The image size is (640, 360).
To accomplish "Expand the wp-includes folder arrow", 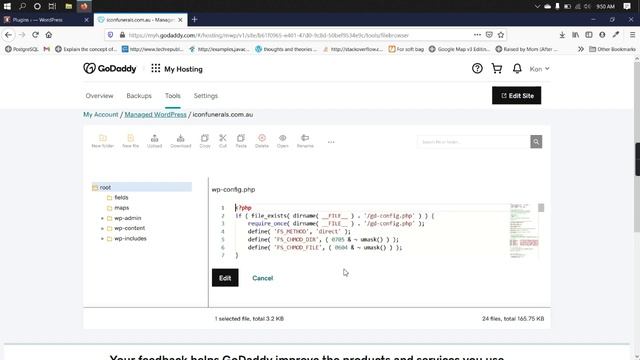I will pyautogui.click(x=102, y=239).
